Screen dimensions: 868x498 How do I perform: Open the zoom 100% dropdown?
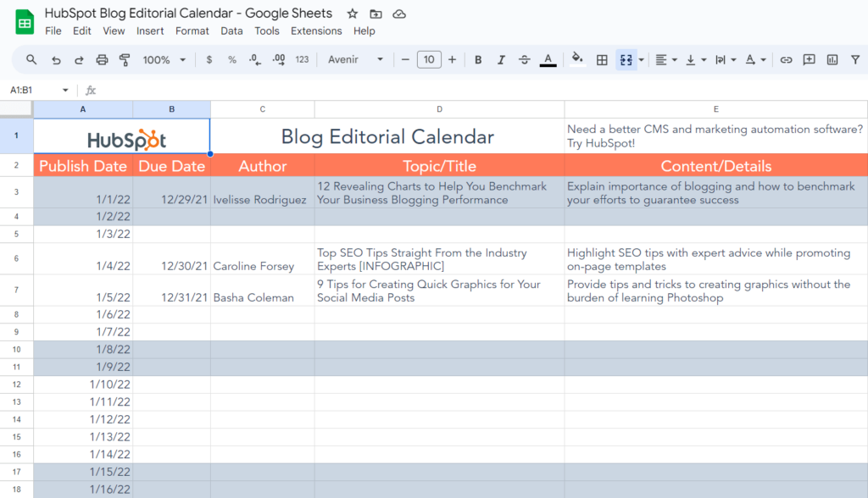(164, 60)
